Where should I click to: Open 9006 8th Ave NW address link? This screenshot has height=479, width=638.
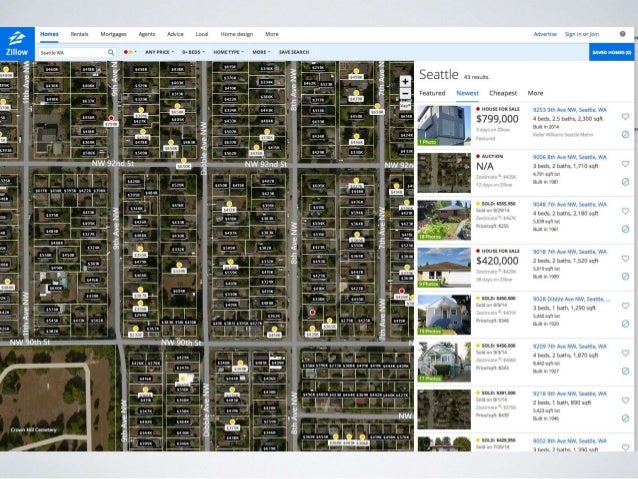[570, 157]
